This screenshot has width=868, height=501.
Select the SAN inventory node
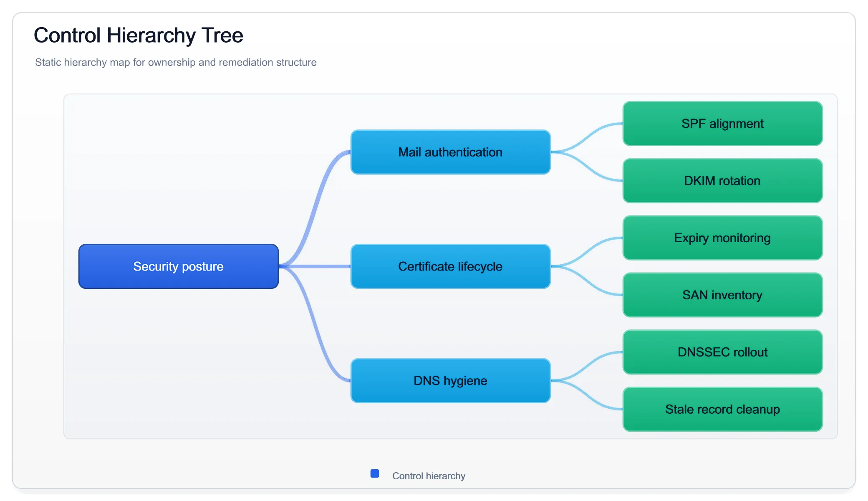tap(723, 295)
